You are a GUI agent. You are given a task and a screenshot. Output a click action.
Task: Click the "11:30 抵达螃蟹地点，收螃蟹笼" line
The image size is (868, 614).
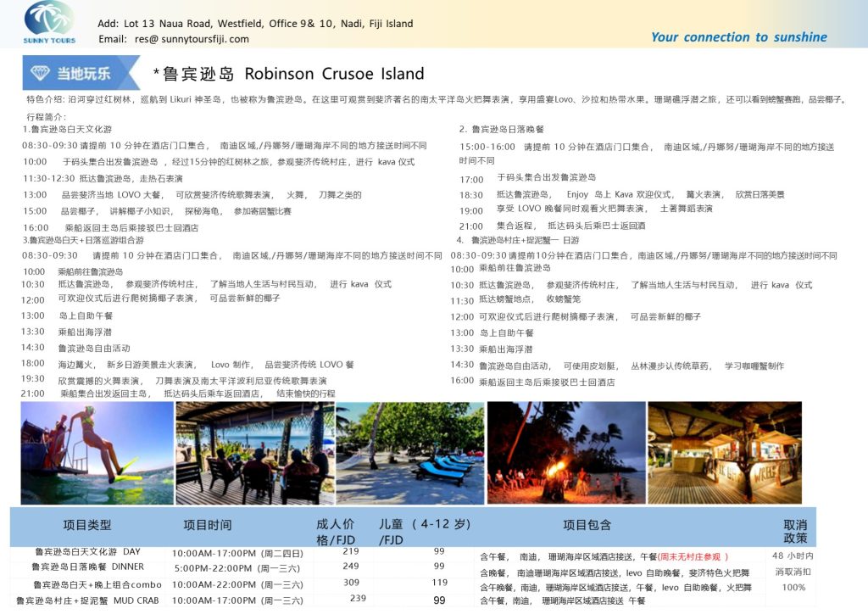tap(515, 299)
